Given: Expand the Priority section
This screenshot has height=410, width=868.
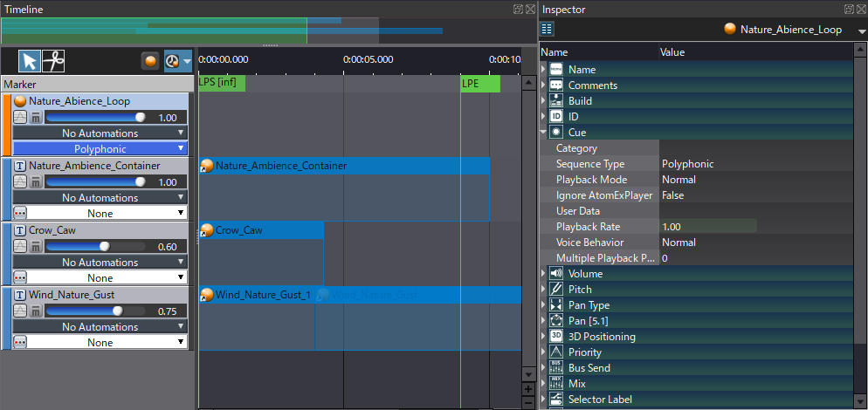Looking at the screenshot, I should pyautogui.click(x=543, y=352).
